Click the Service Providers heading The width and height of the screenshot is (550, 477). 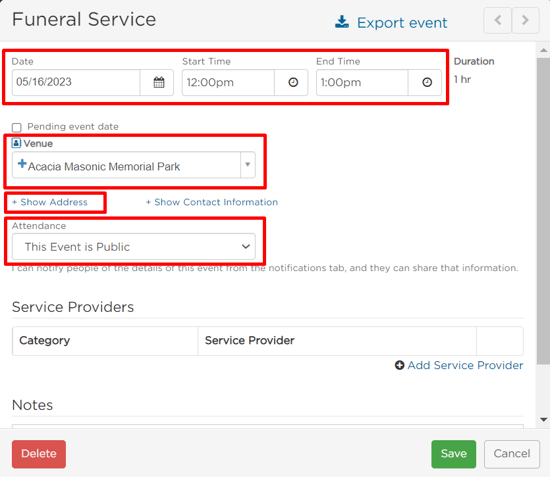click(x=73, y=307)
